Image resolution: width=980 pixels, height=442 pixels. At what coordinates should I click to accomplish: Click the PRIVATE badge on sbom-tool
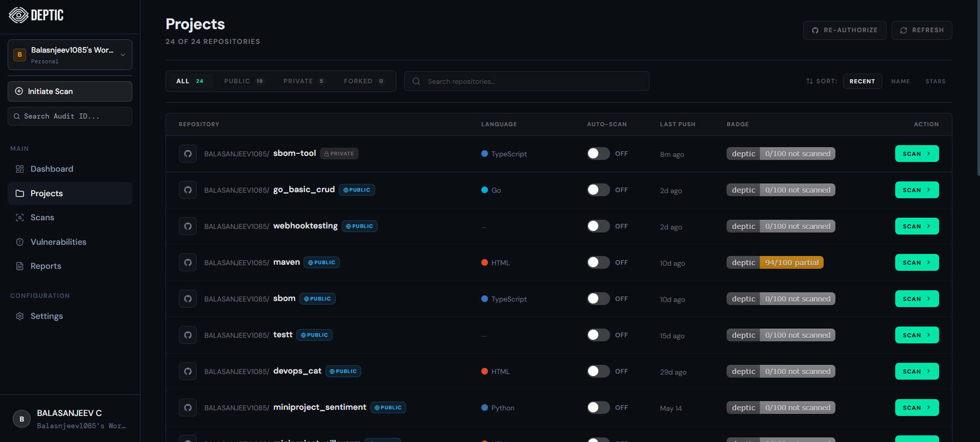pyautogui.click(x=339, y=154)
